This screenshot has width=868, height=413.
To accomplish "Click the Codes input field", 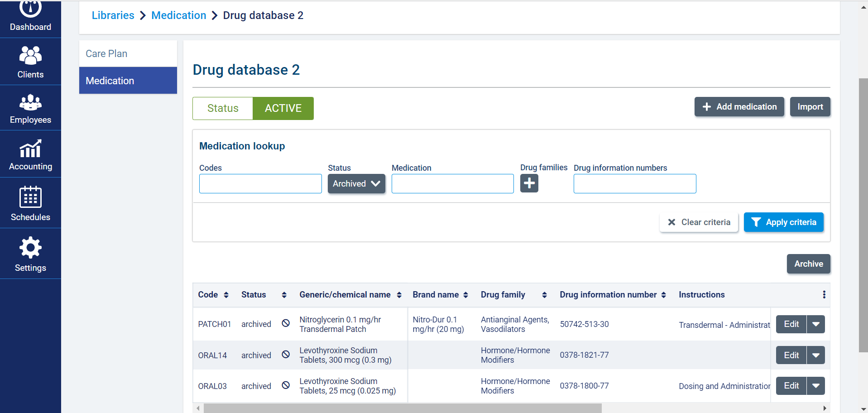I will 260,184.
